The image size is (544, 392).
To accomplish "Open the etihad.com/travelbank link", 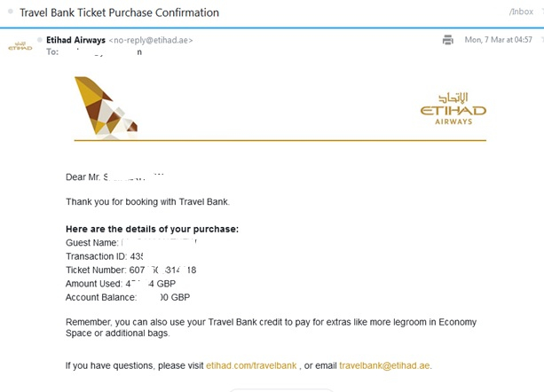I will (x=251, y=365).
